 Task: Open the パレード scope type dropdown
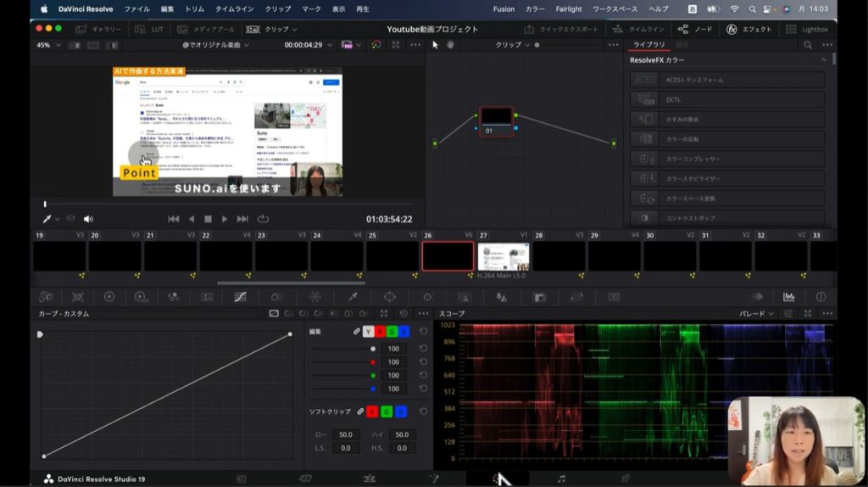click(756, 314)
